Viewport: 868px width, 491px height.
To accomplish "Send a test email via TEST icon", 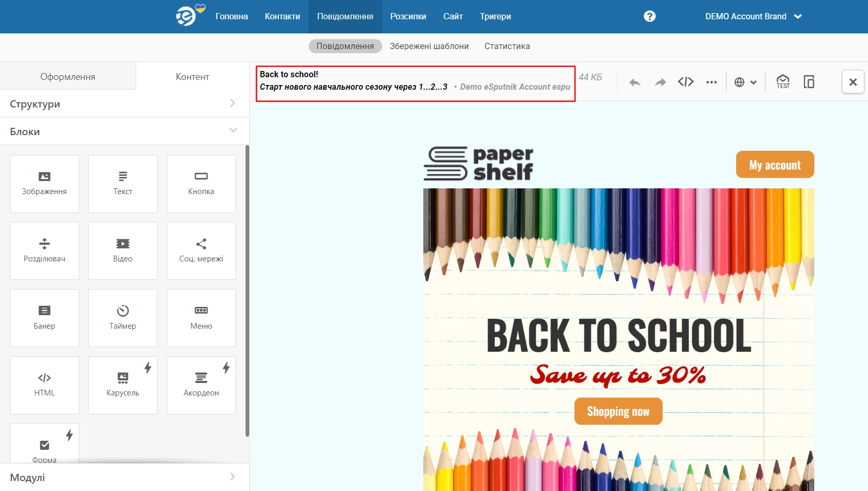I will click(783, 82).
